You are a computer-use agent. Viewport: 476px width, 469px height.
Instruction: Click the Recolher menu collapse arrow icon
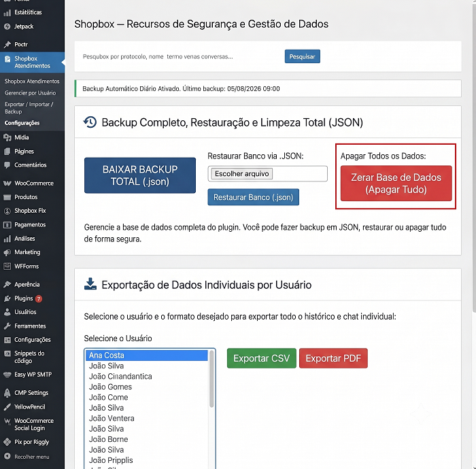7,456
